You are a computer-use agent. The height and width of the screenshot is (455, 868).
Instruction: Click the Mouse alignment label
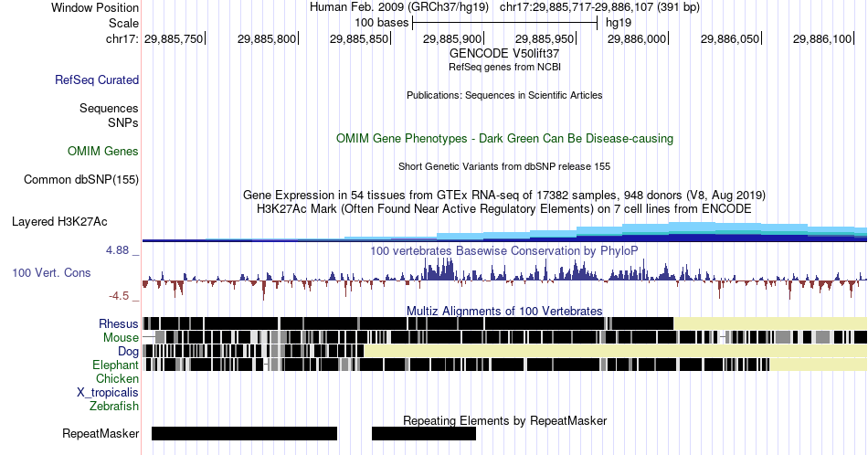[x=121, y=338]
